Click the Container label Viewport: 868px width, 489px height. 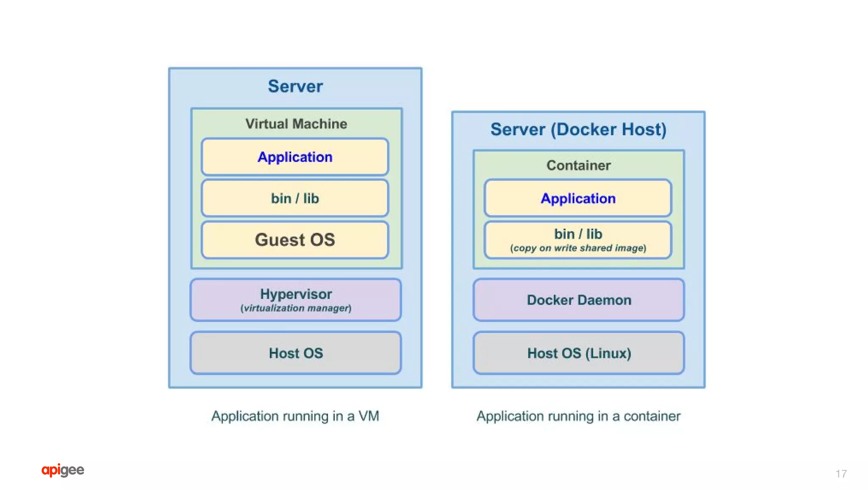coord(579,165)
